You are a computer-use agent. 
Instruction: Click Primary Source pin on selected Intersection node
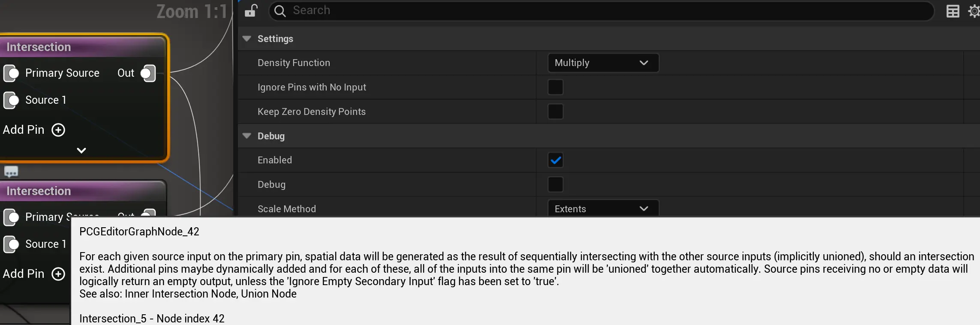click(x=12, y=73)
